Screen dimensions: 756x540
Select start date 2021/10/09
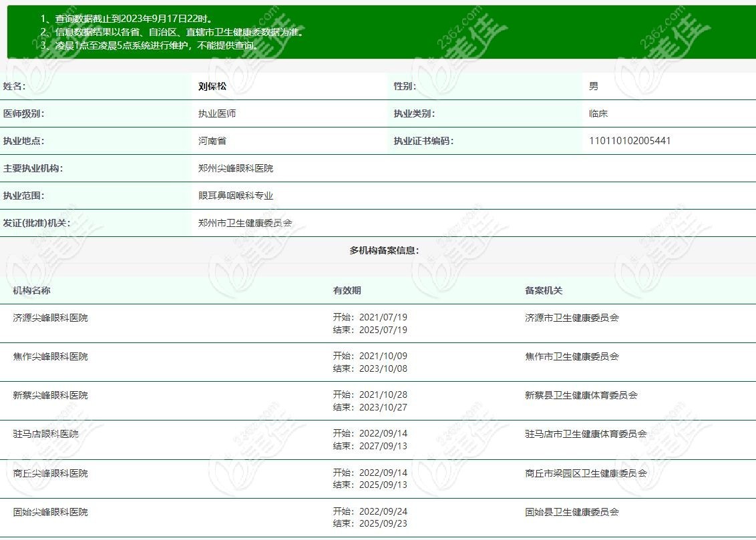(x=383, y=356)
